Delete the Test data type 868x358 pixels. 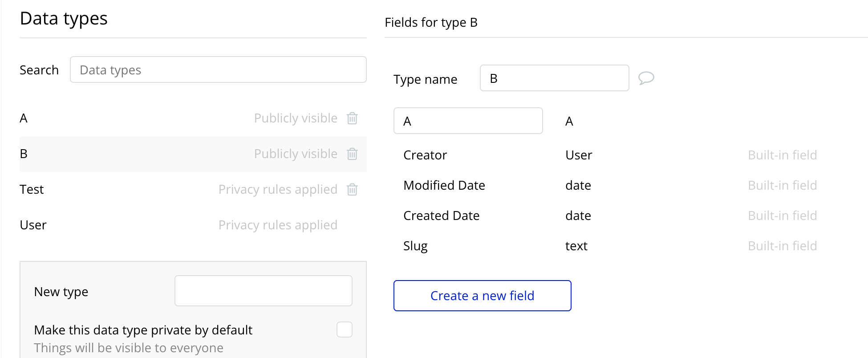(x=352, y=190)
